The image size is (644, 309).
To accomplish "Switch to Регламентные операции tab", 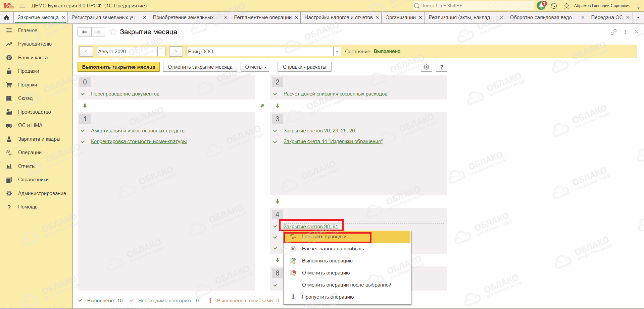I will [263, 17].
